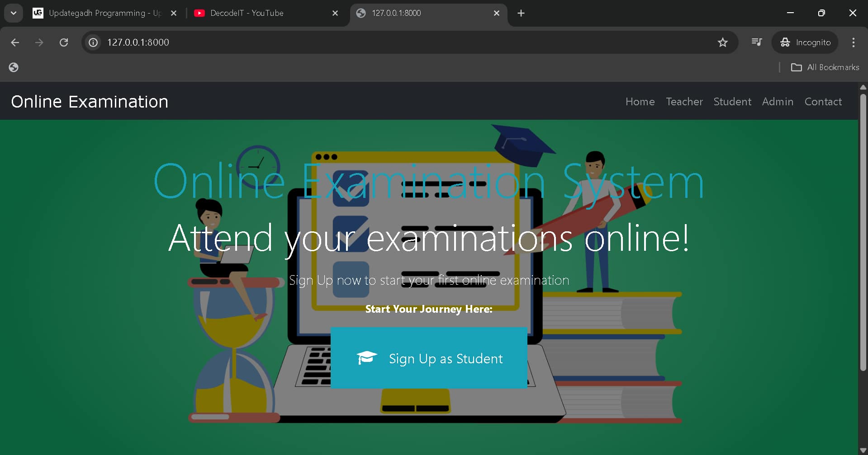Open the YouTube favicon on DecodeIT tab
This screenshot has width=868, height=455.
click(x=199, y=13)
